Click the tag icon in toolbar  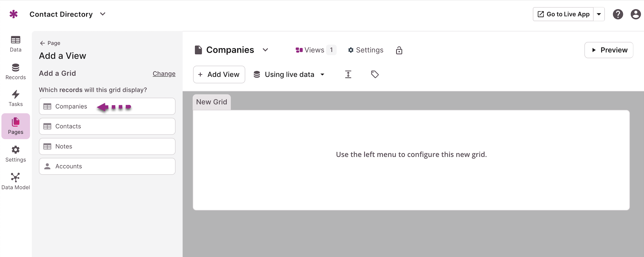[x=375, y=75]
